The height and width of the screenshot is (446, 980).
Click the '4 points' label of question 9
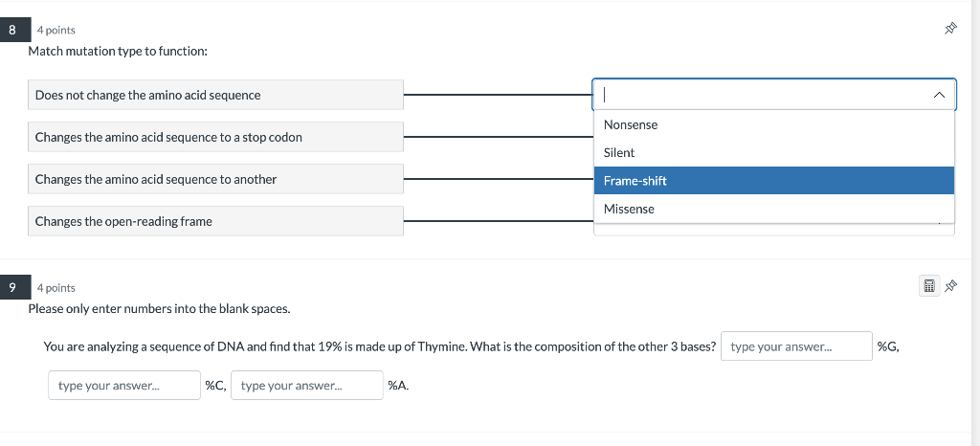(x=56, y=288)
